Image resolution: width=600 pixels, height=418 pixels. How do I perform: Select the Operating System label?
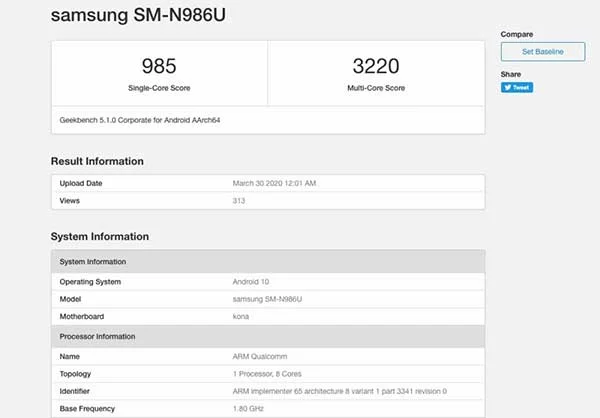pyautogui.click(x=90, y=282)
